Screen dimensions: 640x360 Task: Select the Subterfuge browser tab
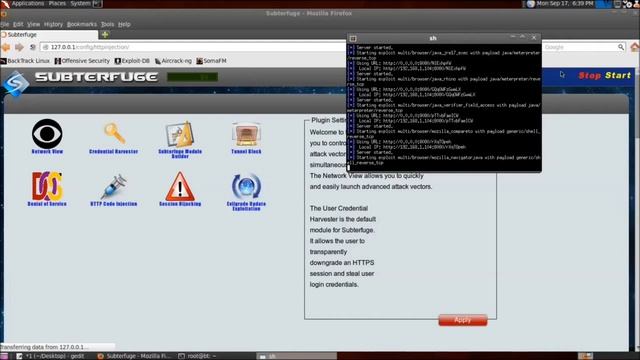click(x=49, y=35)
